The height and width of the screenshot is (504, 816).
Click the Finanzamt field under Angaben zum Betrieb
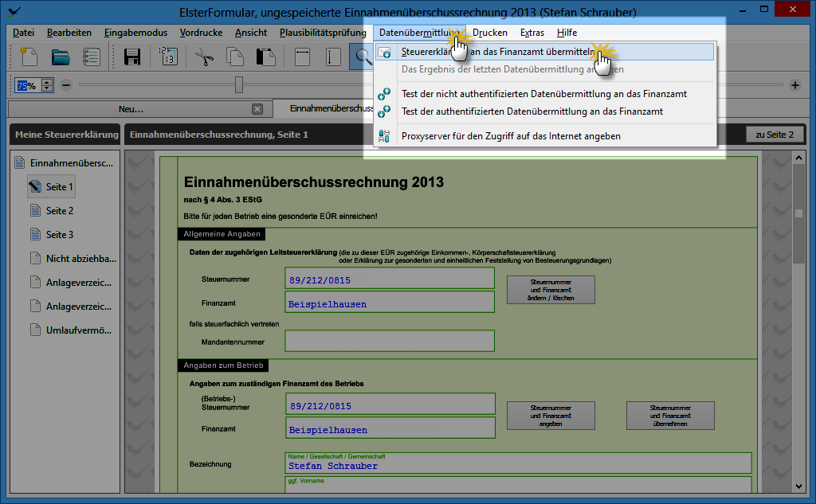point(390,428)
